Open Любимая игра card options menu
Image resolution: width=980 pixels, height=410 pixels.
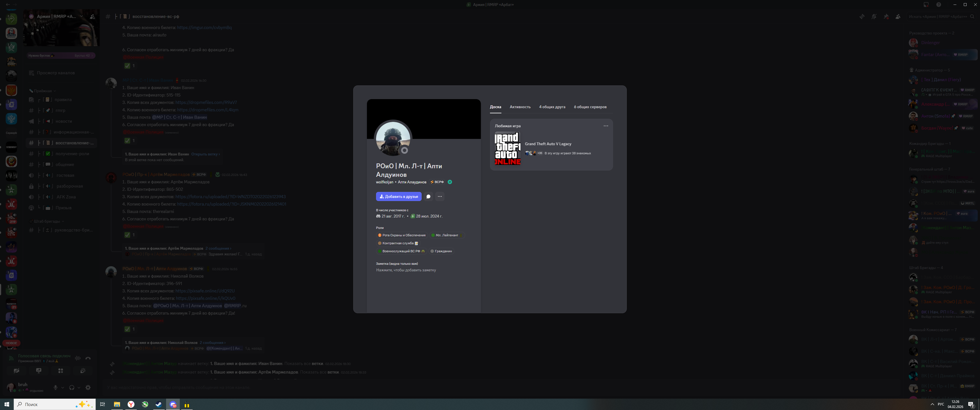pos(606,126)
